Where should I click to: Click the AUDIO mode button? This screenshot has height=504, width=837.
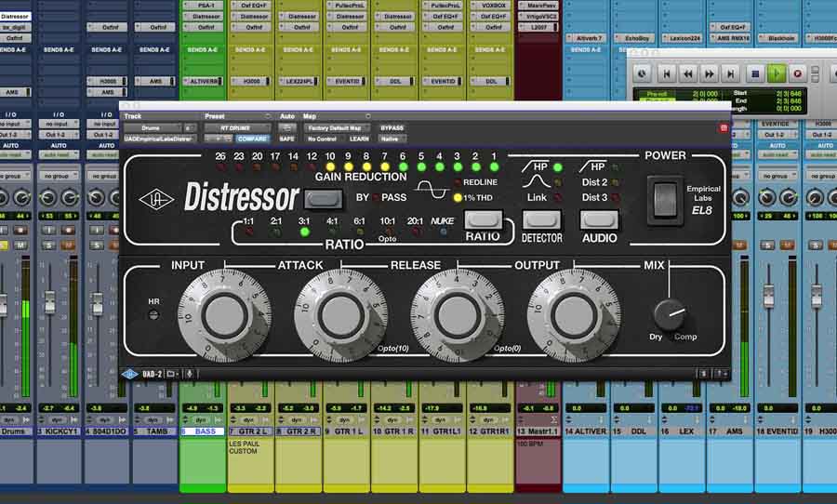[x=599, y=219]
